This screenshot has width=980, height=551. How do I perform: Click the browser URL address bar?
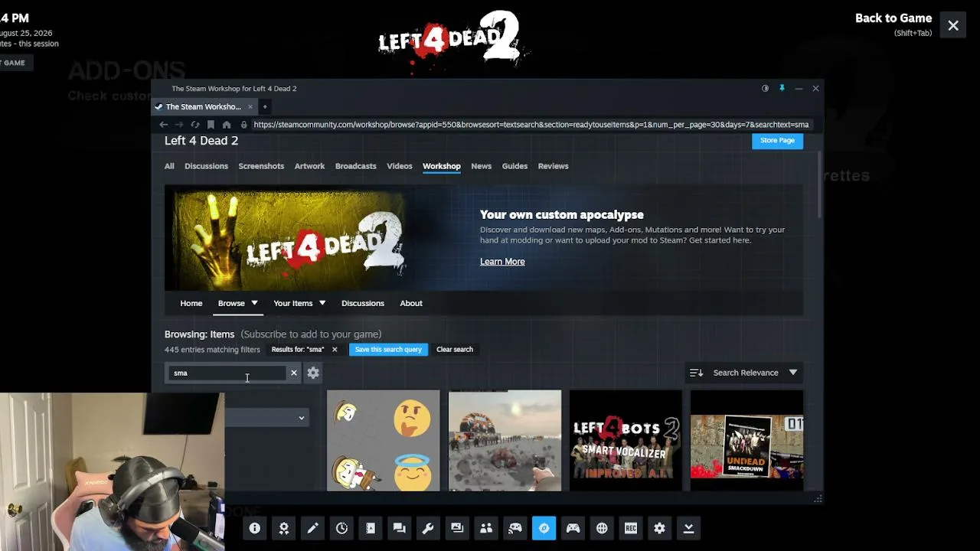coord(530,125)
